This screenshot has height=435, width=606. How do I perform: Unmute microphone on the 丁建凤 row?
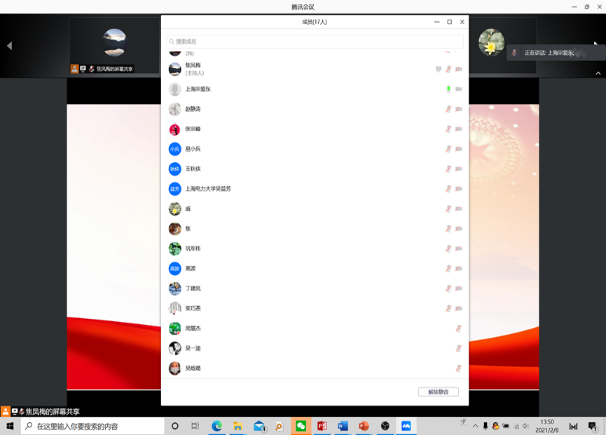coord(448,289)
